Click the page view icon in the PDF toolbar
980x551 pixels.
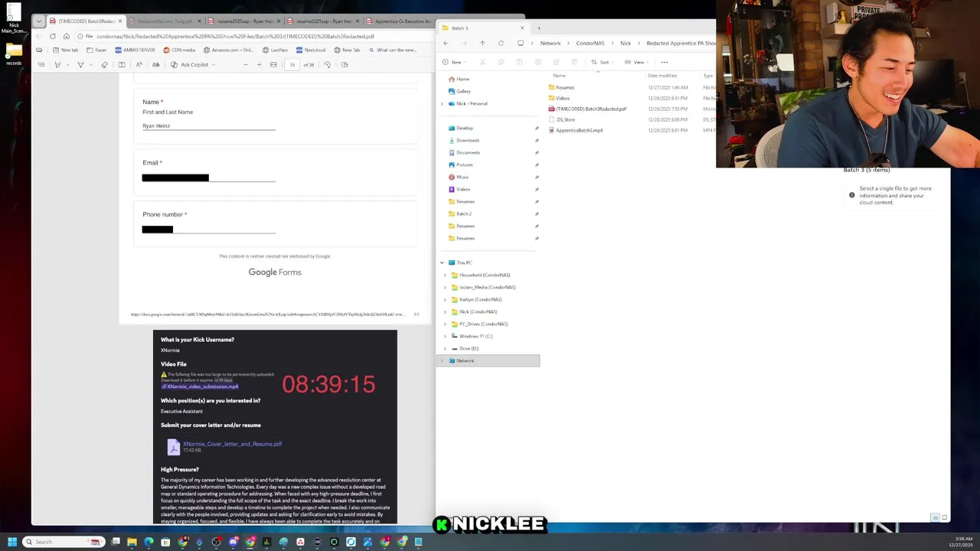[x=345, y=64]
